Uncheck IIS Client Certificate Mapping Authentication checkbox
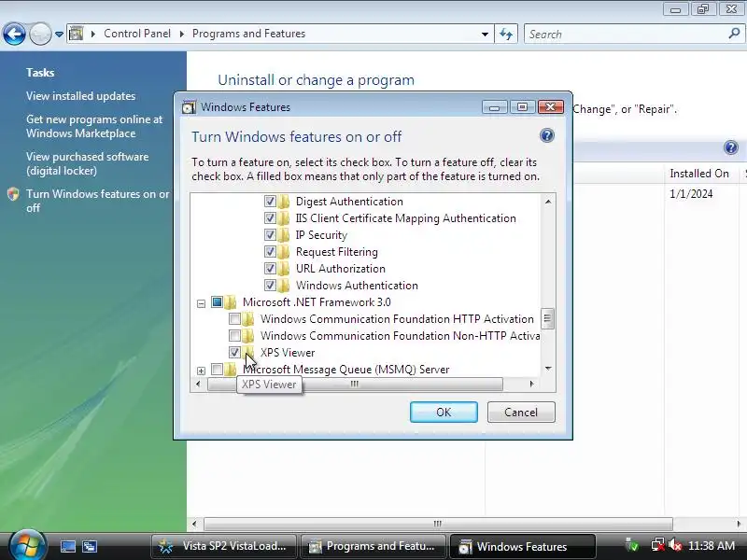This screenshot has height=560, width=747. 270,218
